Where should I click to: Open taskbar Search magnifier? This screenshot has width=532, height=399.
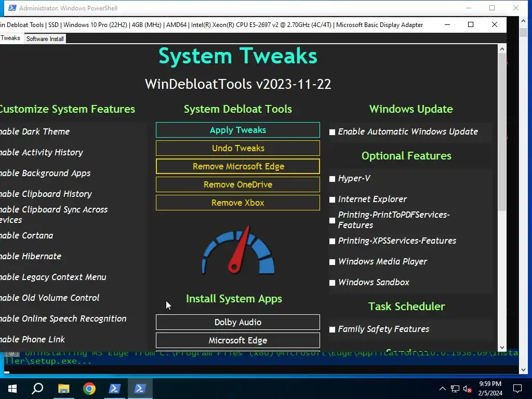[x=37, y=389]
